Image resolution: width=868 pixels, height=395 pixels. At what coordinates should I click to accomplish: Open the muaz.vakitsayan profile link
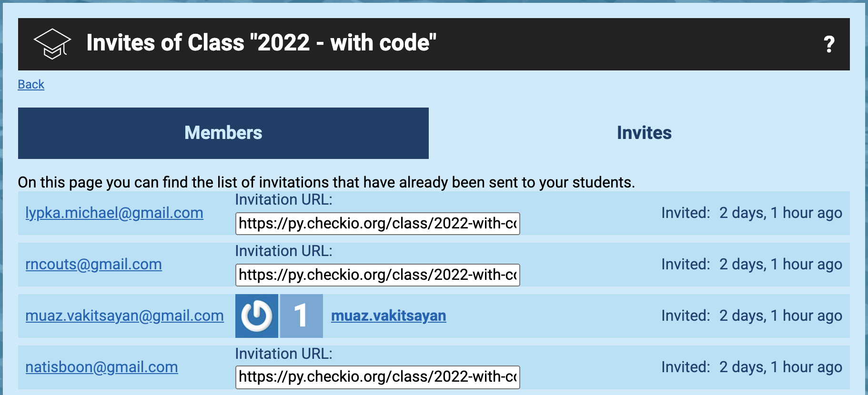pyautogui.click(x=389, y=316)
